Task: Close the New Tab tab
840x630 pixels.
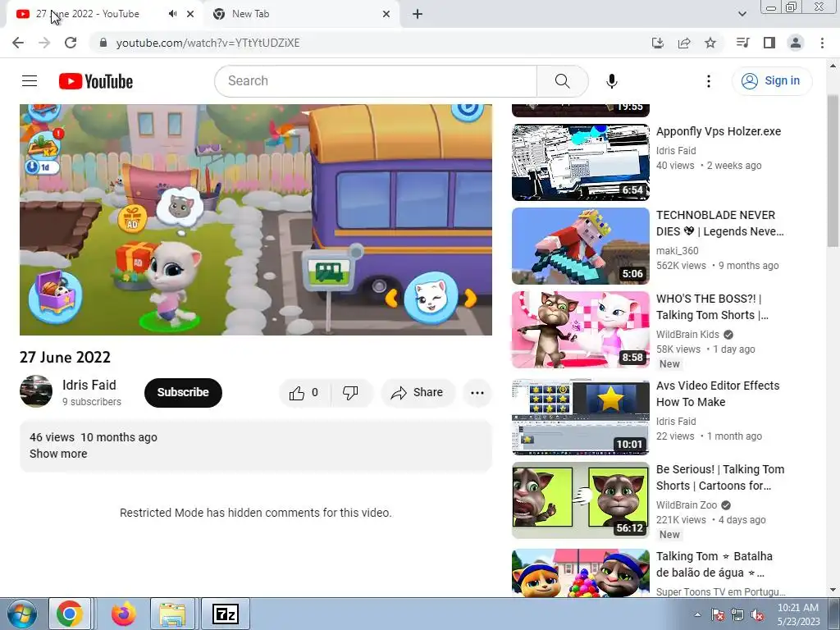Action: [386, 15]
